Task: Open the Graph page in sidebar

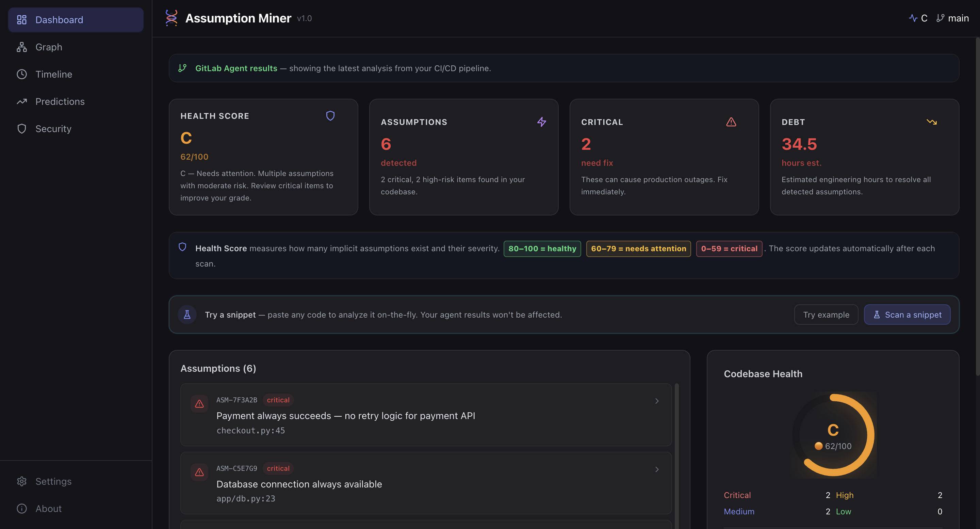Action: click(49, 47)
